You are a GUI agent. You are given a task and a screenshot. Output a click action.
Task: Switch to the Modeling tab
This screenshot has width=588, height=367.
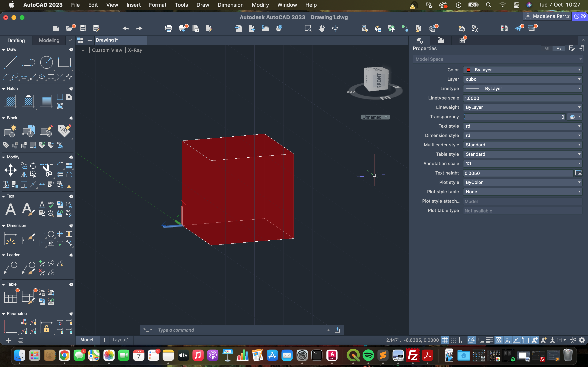coord(49,40)
